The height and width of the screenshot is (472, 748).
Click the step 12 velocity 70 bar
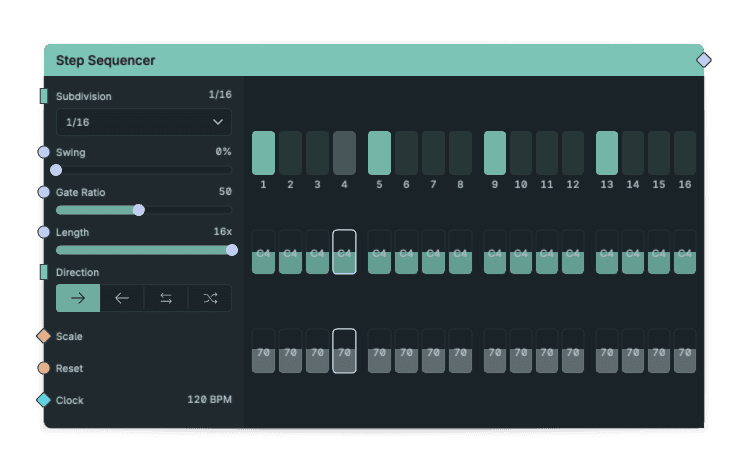tap(573, 351)
